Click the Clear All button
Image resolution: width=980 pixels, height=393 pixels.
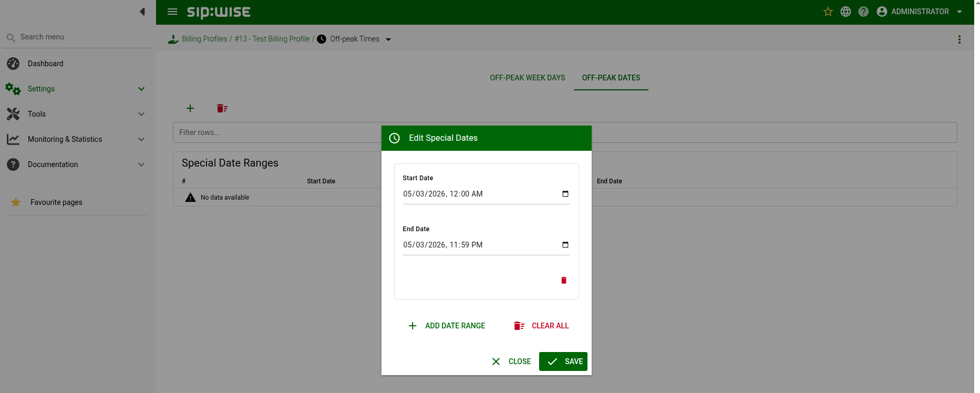541,326
